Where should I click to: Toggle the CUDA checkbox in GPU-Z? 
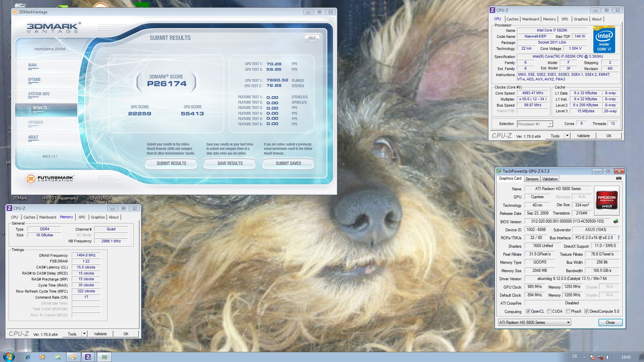click(549, 311)
